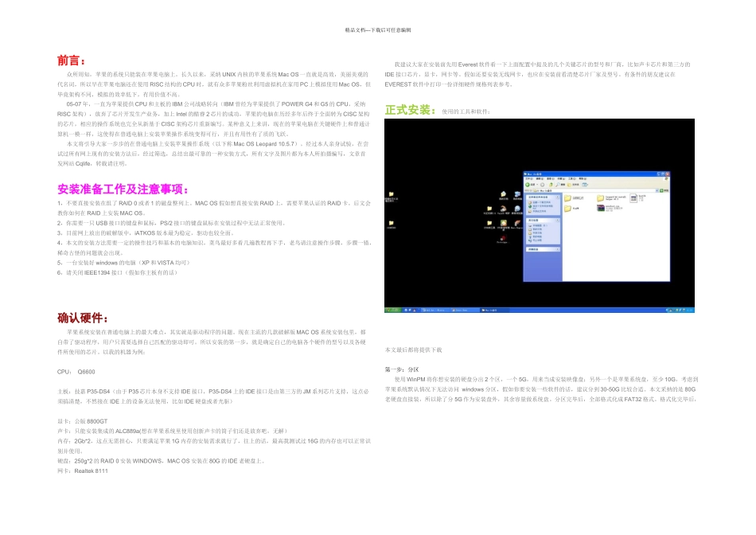
Task: Click the green Start button on taskbar
Action: [x=392, y=310]
